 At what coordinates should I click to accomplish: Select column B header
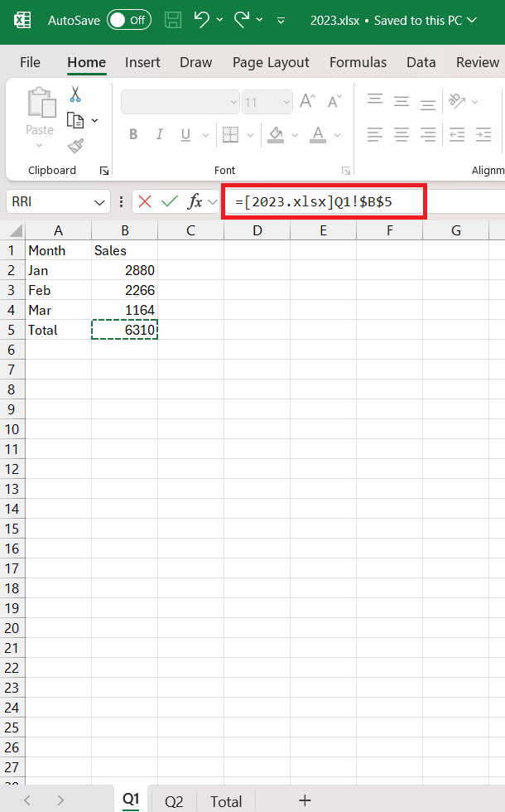(125, 230)
